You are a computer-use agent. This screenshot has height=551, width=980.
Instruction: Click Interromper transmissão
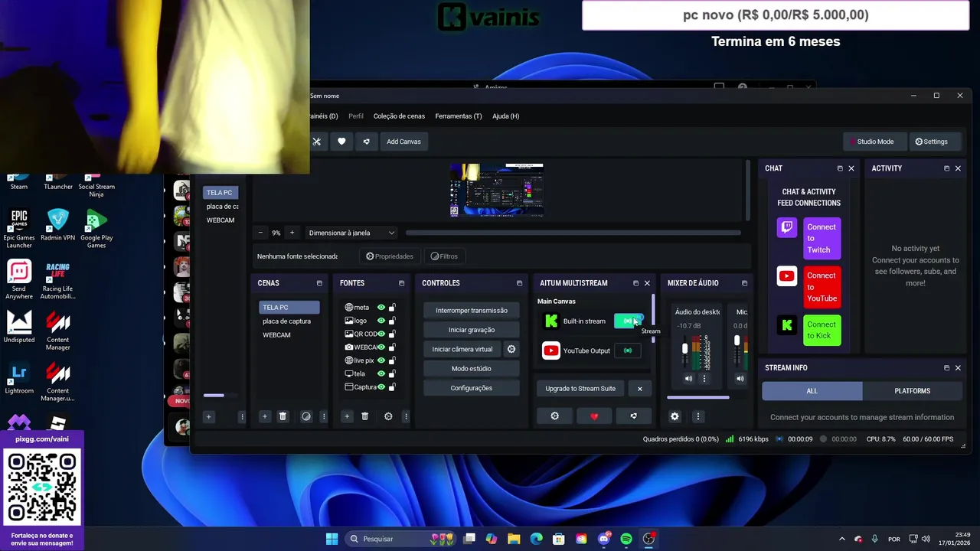tap(472, 311)
